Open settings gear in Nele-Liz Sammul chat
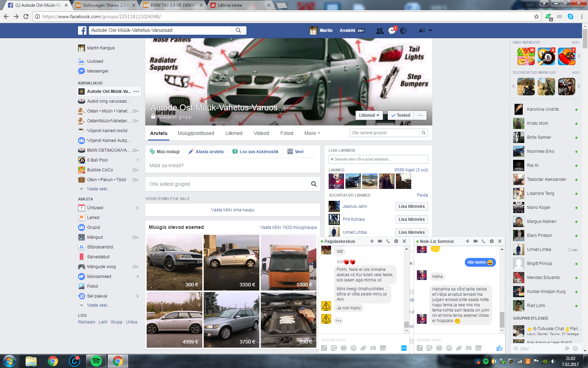The height and width of the screenshot is (368, 588). point(492,241)
